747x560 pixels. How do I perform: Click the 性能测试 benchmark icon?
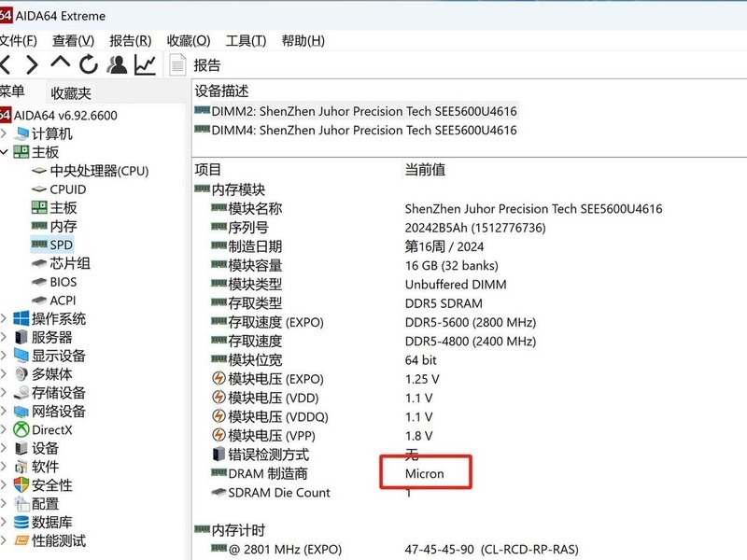[21, 540]
